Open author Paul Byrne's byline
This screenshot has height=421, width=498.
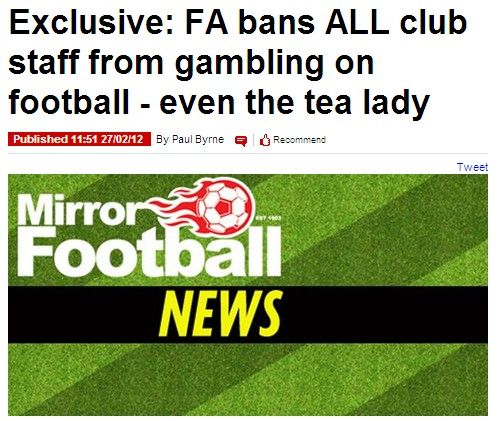(x=190, y=139)
